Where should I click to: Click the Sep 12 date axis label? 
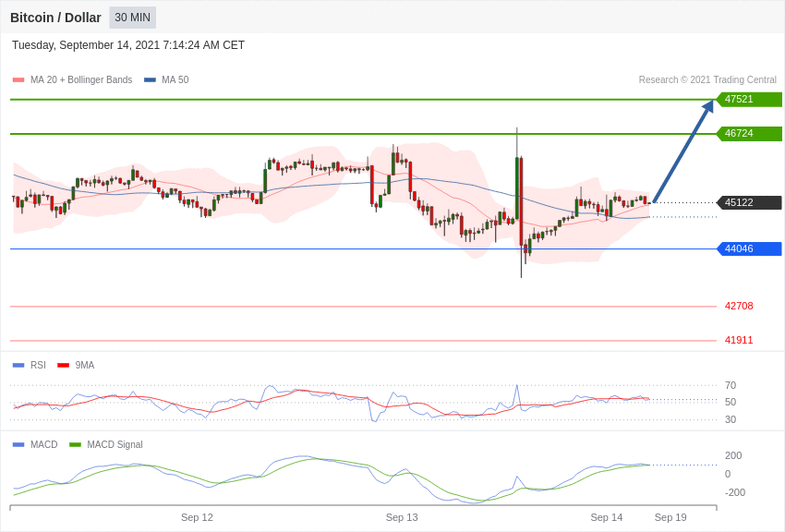tap(198, 517)
